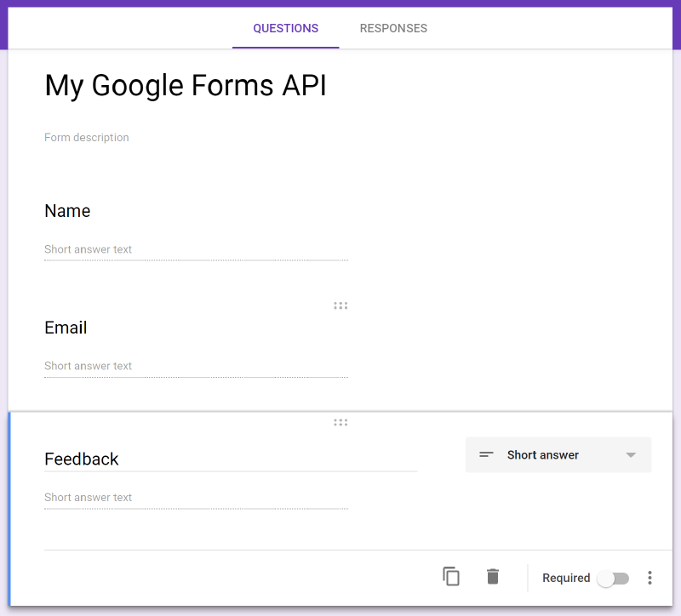Open the three-dot more options menu

click(x=650, y=578)
